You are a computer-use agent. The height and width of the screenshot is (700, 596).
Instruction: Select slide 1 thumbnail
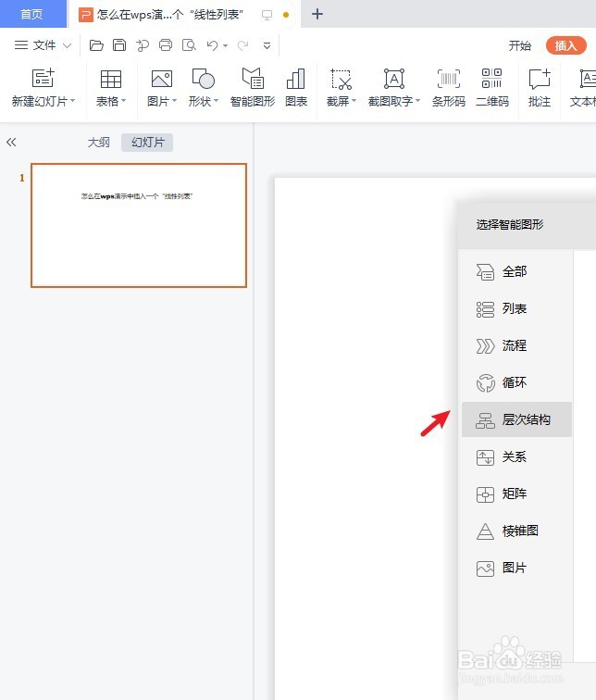coord(139,225)
